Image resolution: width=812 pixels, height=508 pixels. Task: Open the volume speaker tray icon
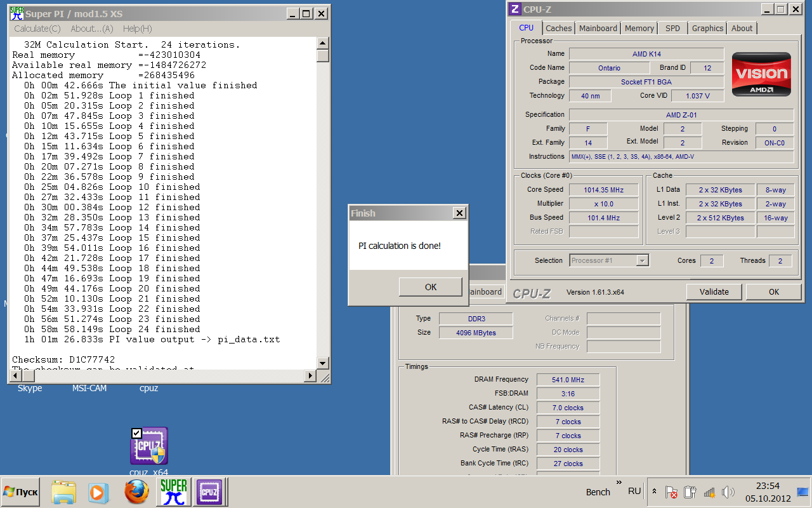[728, 492]
